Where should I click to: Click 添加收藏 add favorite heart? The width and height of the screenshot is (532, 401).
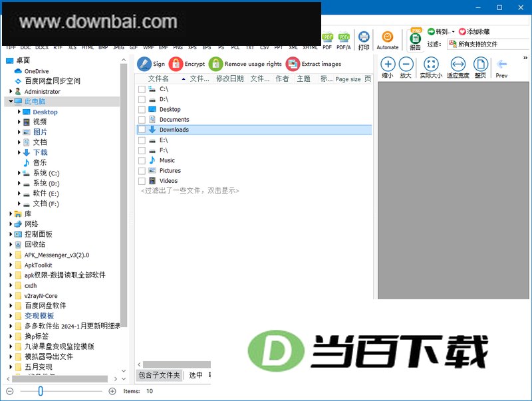coord(474,31)
